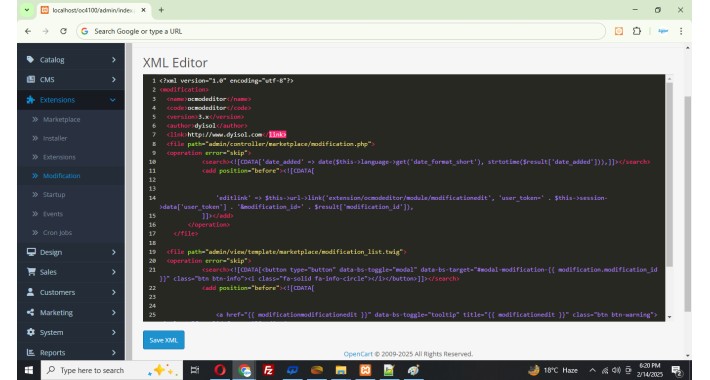Open the browser extensions puzzle icon
Screen dimensions: 710x380
pos(637,31)
